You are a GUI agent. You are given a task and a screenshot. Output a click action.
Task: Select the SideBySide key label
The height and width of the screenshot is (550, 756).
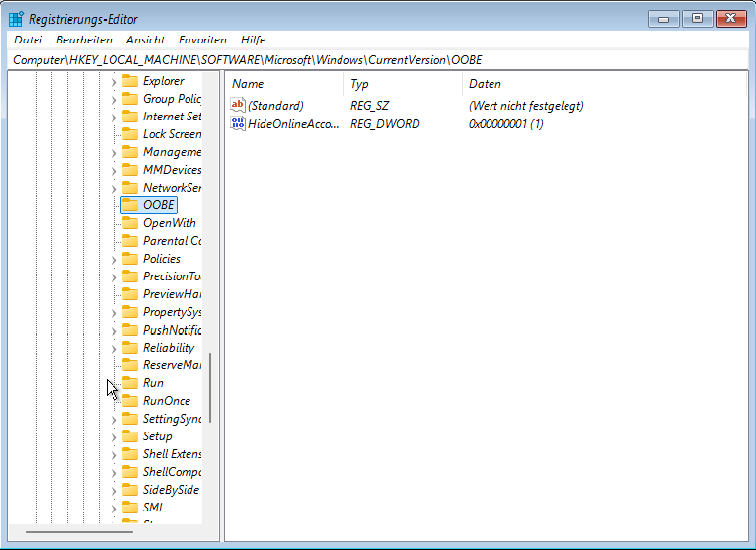coord(171,490)
